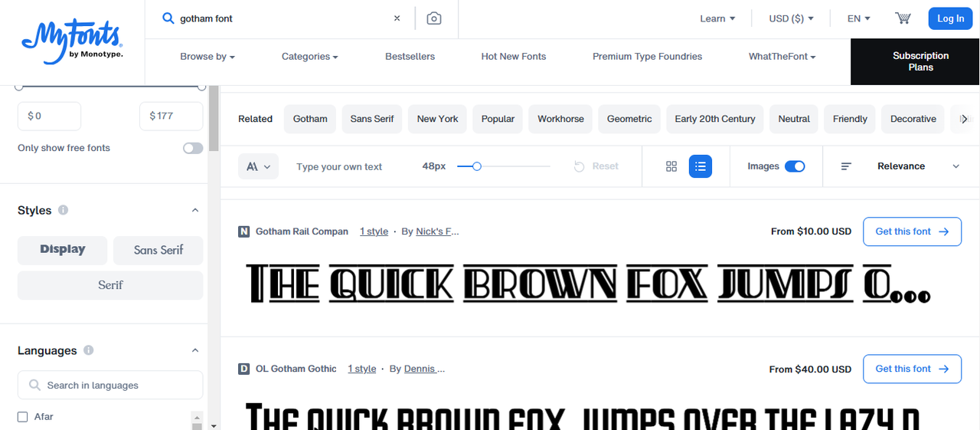Screen dimensions: 980x430
Task: Filter by Sans Serif style button in sidebar
Action: pos(158,250)
